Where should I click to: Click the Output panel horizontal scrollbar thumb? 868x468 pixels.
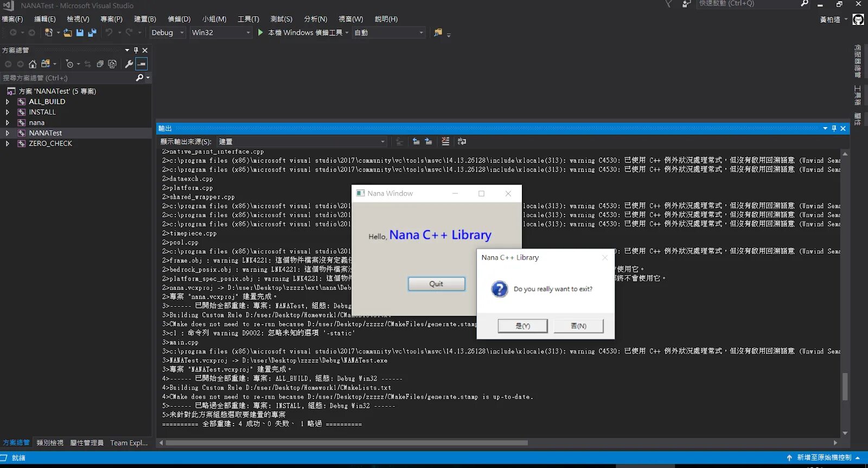[x=347, y=443]
